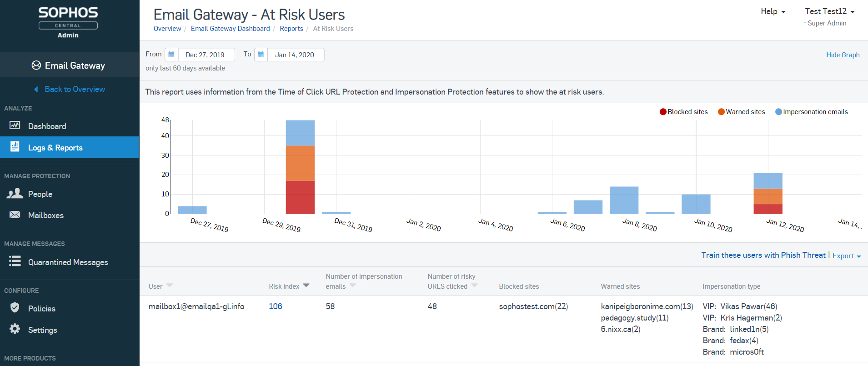This screenshot has height=366, width=868.
Task: Click the Settings gear icon
Action: point(15,329)
